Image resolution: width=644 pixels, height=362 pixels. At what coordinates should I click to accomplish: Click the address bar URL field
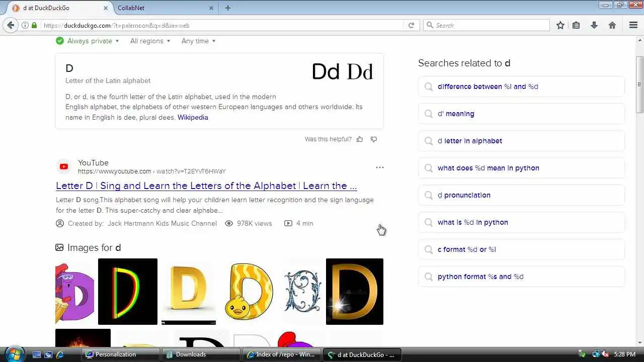(221, 25)
